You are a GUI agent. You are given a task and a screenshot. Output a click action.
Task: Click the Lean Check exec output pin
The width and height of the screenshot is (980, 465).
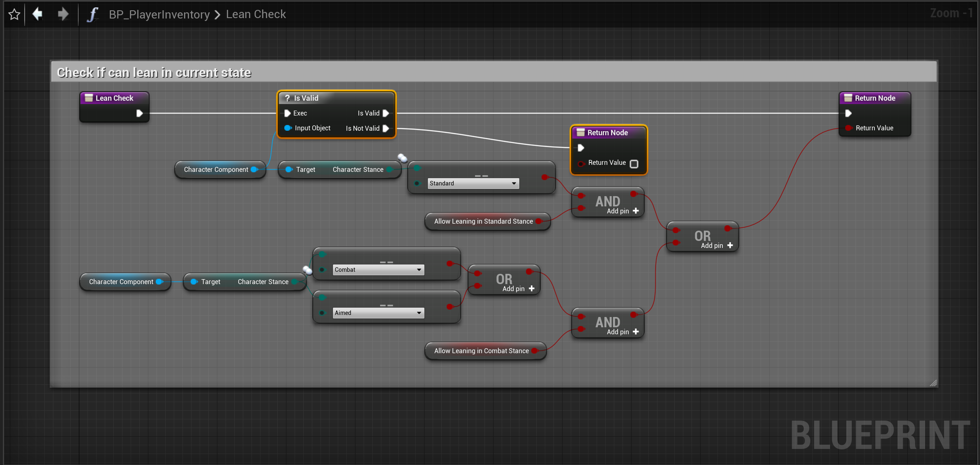click(x=139, y=113)
